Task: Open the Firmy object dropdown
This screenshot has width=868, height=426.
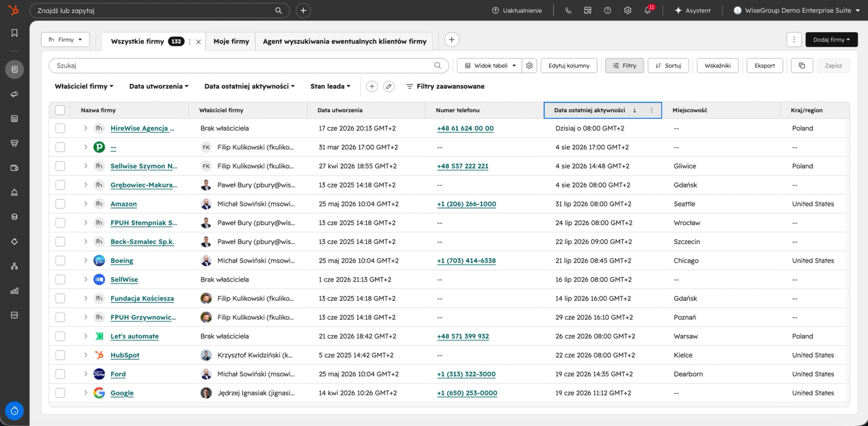Action: pyautogui.click(x=65, y=40)
